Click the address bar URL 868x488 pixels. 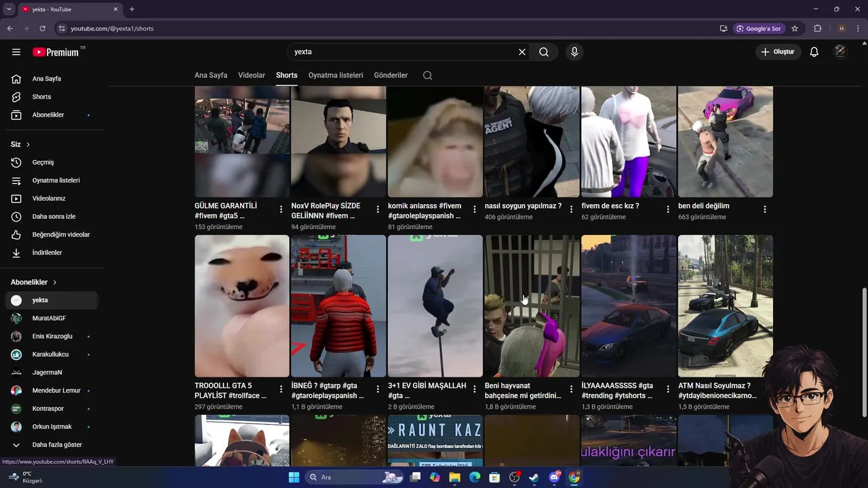coord(112,28)
